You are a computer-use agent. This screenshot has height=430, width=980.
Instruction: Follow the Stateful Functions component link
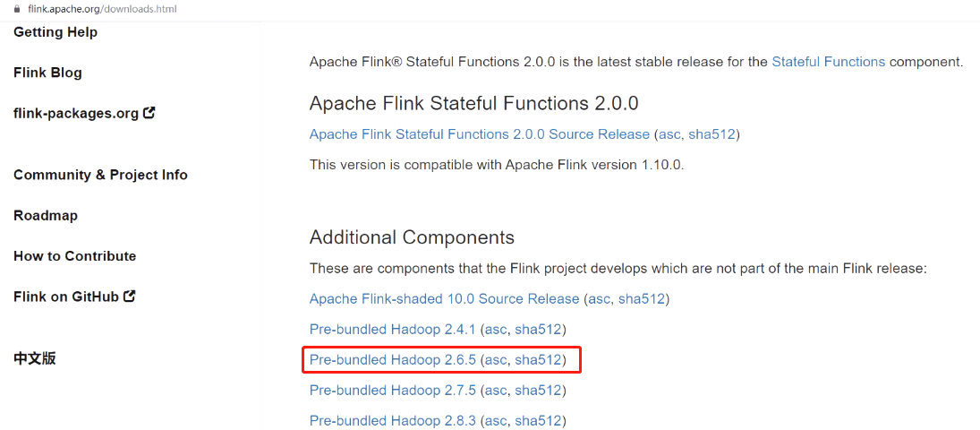(828, 62)
